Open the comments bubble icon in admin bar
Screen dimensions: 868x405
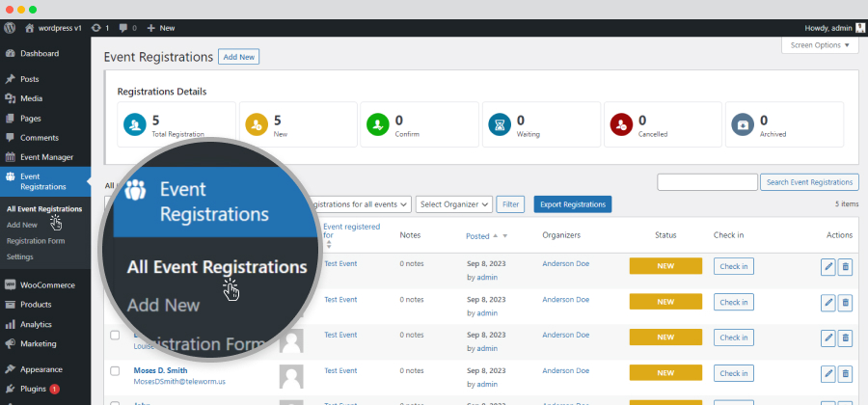[123, 28]
